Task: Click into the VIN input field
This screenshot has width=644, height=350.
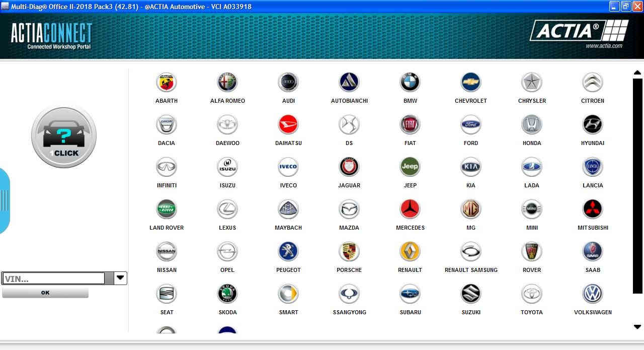Action: click(x=53, y=278)
